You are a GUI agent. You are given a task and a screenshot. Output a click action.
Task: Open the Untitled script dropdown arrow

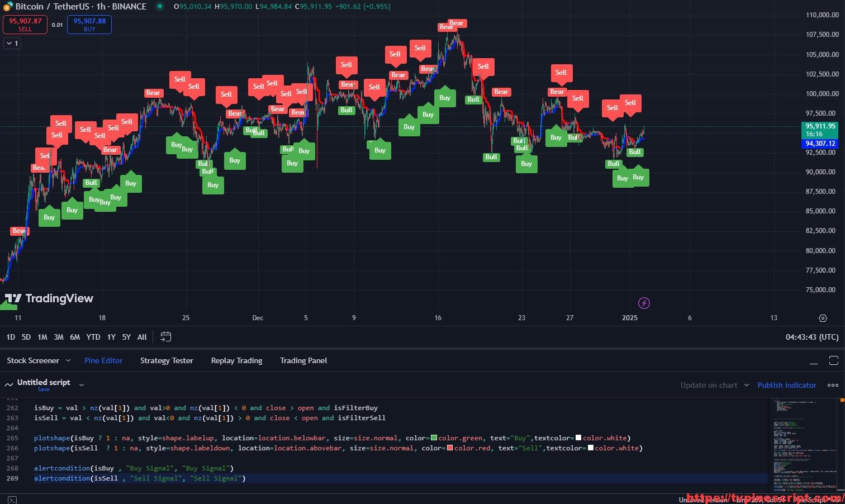point(82,384)
